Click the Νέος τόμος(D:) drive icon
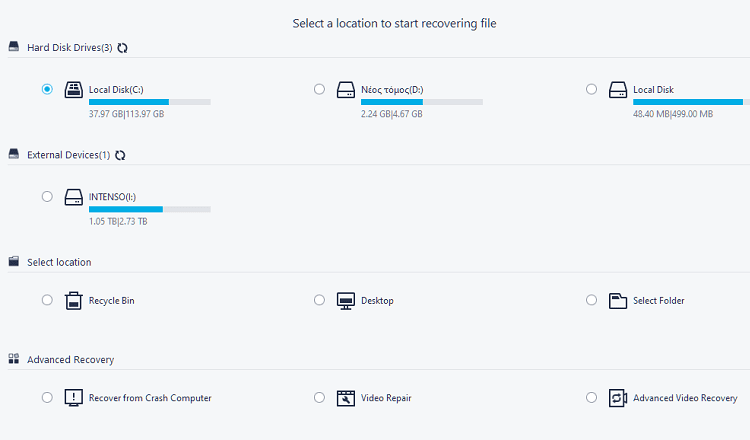 (x=346, y=89)
